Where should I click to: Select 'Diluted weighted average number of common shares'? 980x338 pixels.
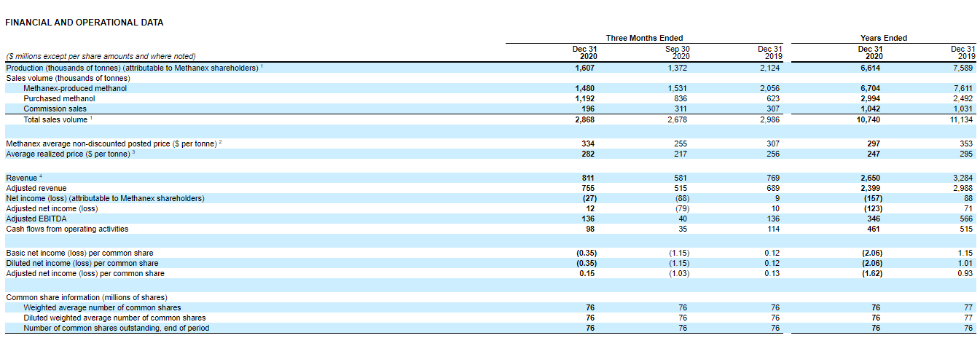pos(114,318)
